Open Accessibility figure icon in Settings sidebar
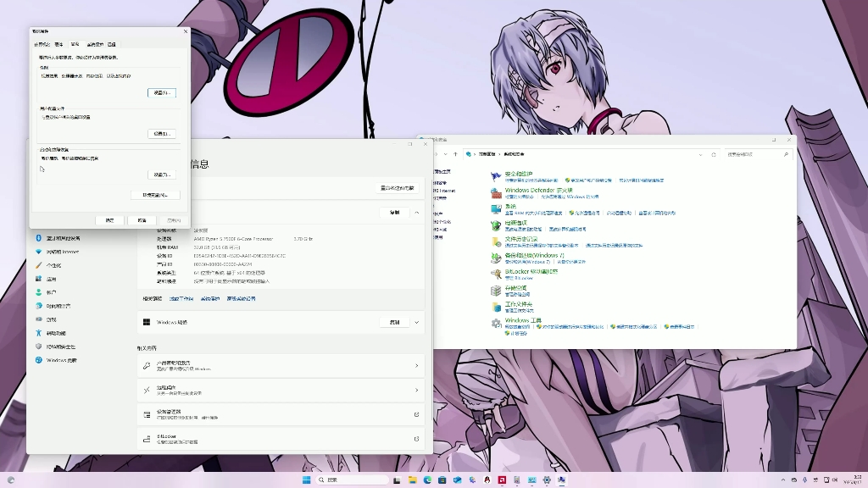Image resolution: width=868 pixels, height=488 pixels. pos(39,333)
